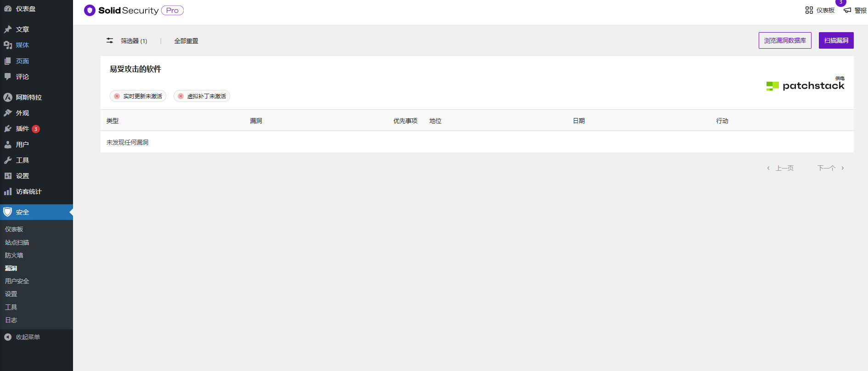Click 未发现任何漏洞 table message
The height and width of the screenshot is (371, 868).
click(128, 142)
